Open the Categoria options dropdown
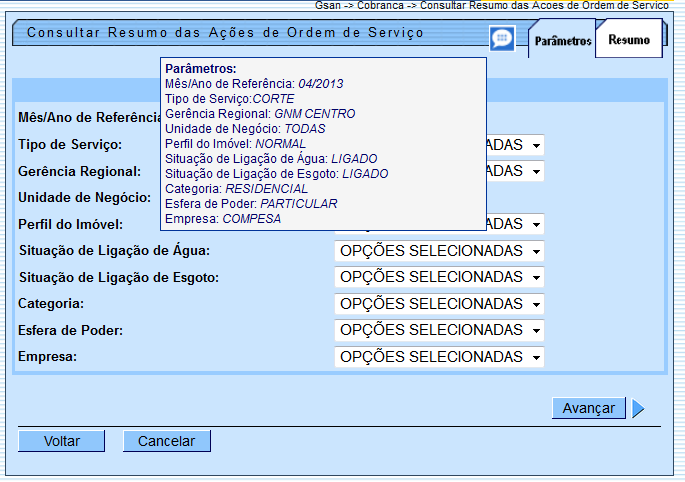 point(439,303)
